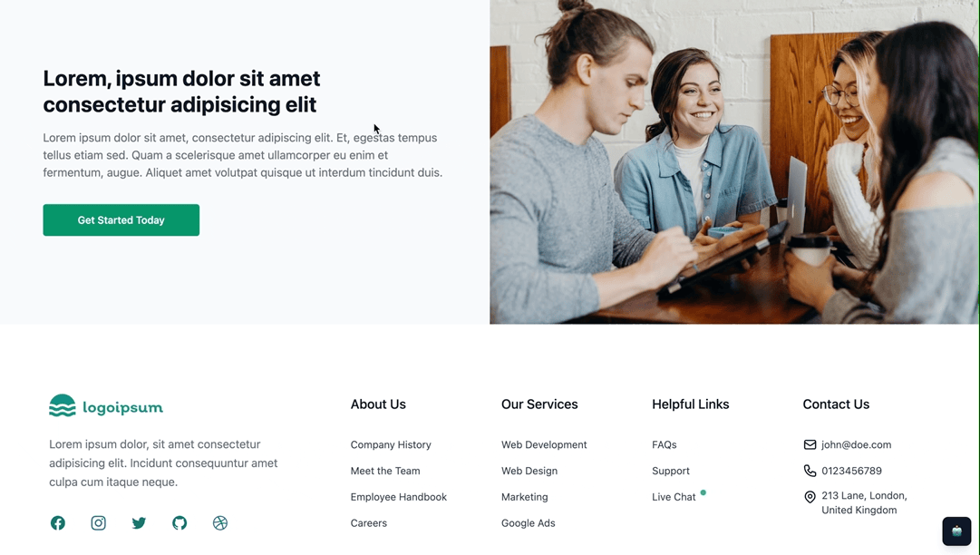Open the Twitter bird icon
This screenshot has height=555, width=980.
[139, 522]
